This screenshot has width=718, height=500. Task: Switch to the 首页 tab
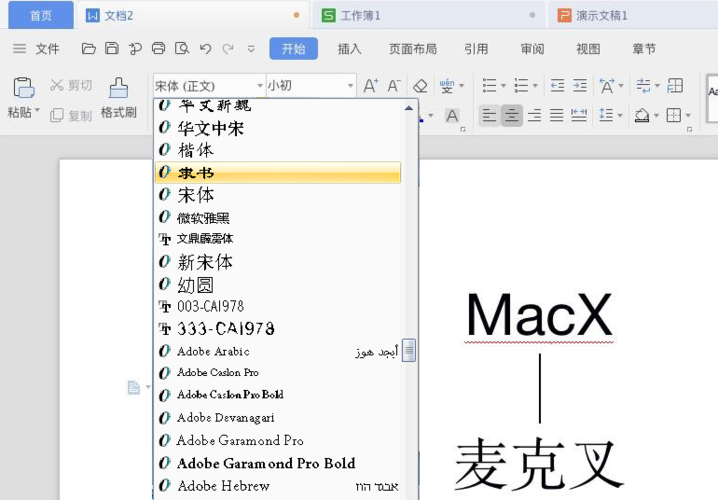[41, 16]
